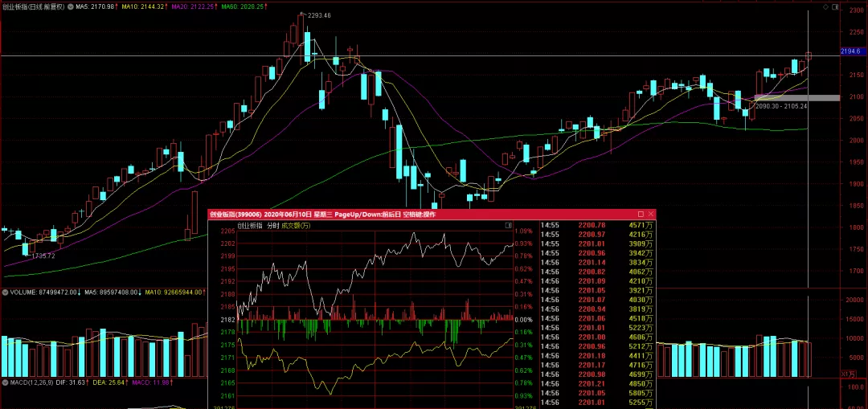Click the 5000 volume axis label

pos(856,358)
